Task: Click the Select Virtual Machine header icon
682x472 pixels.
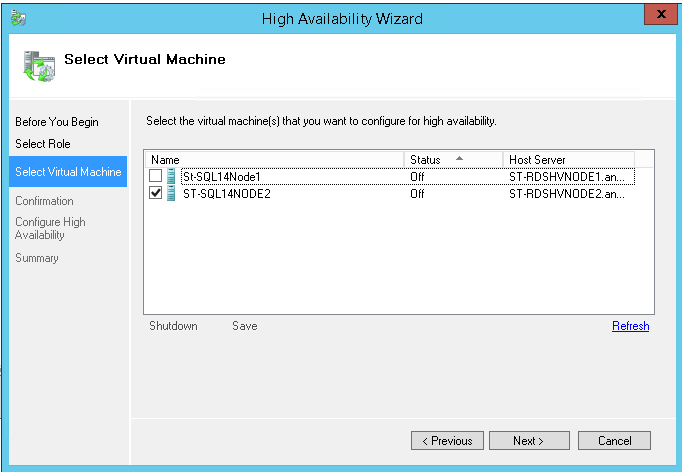Action: pos(39,66)
